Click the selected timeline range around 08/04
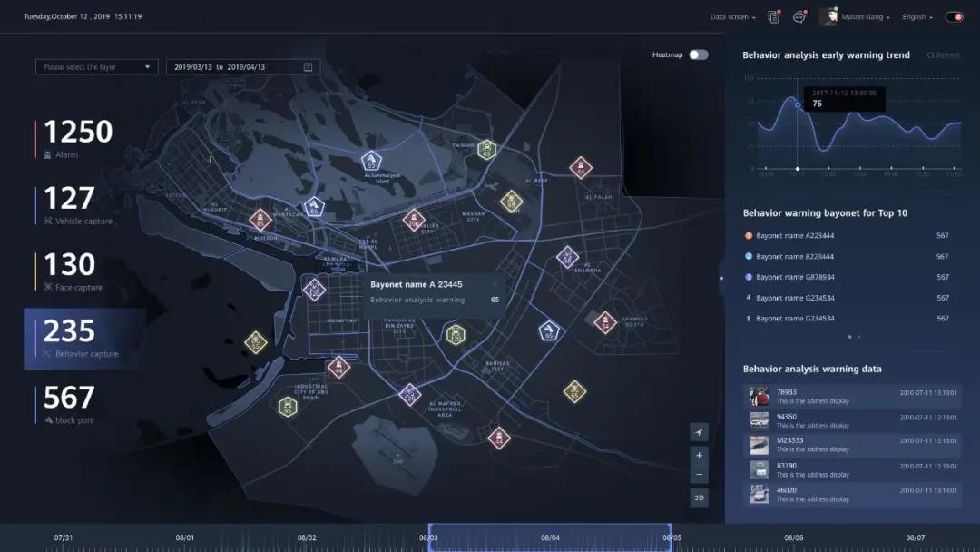980x552 pixels. click(550, 537)
